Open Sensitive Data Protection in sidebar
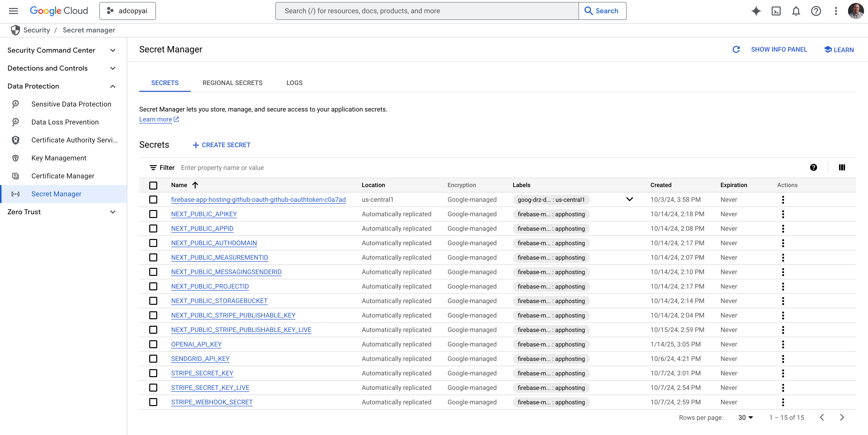 [63, 104]
